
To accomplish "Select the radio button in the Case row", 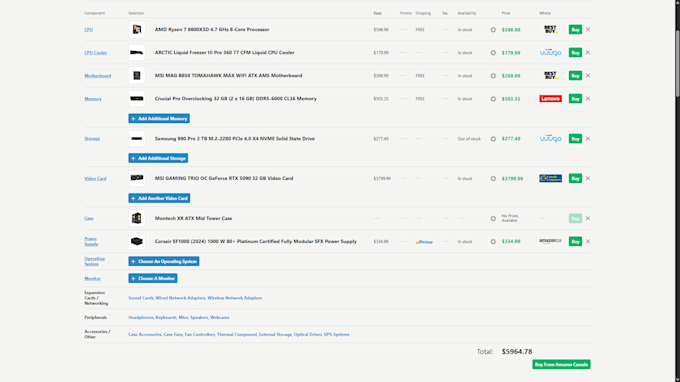I will coord(493,219).
